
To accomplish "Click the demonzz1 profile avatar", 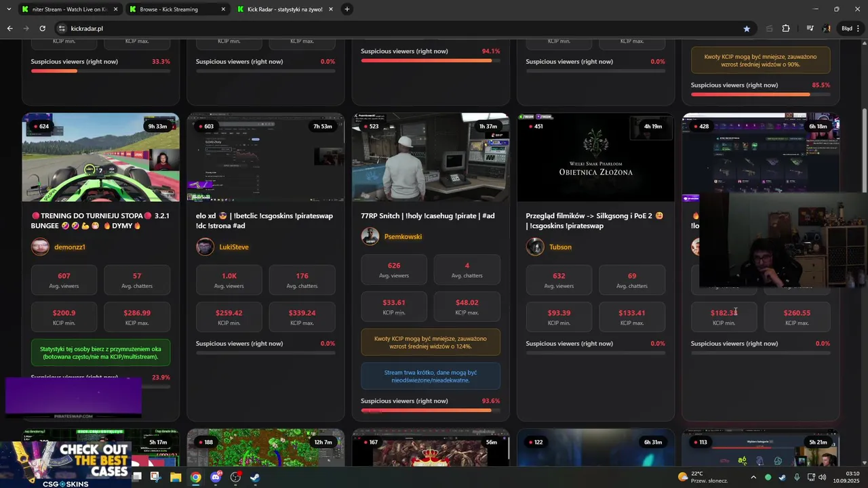I will pos(40,247).
